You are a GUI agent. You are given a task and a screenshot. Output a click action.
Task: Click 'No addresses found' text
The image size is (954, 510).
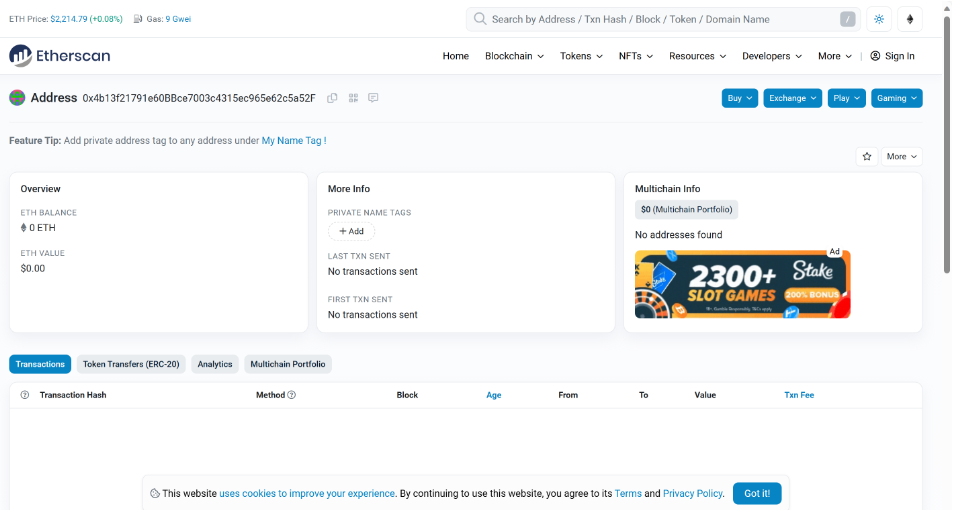(x=678, y=235)
